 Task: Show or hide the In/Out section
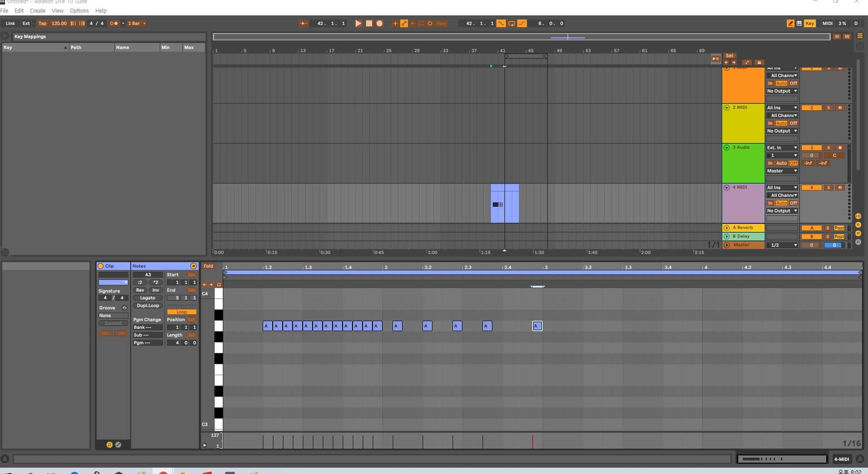(x=858, y=216)
